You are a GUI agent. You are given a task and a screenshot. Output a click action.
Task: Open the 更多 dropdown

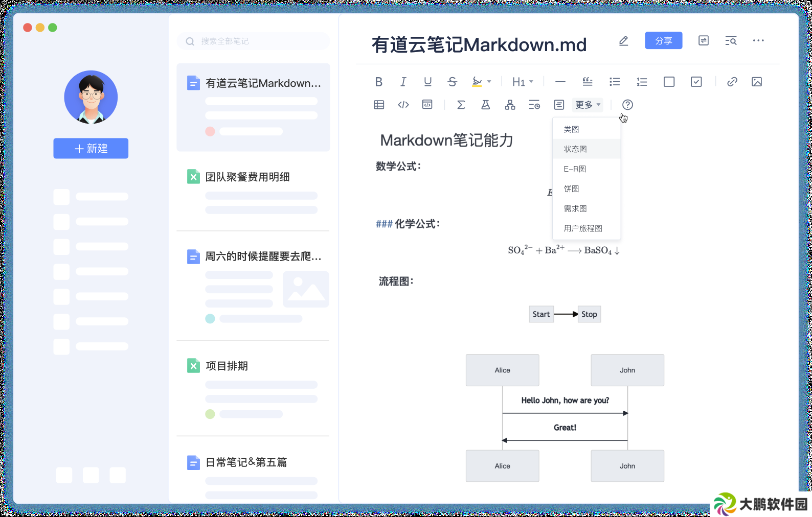(x=588, y=105)
